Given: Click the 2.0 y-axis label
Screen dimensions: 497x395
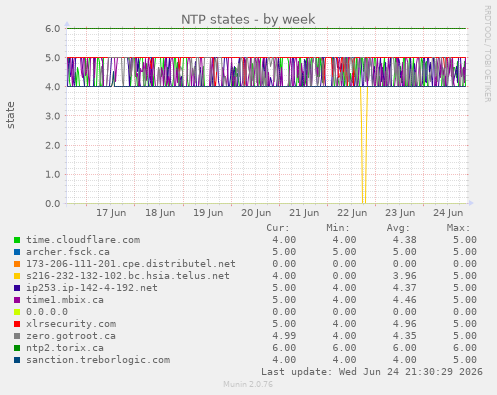Looking at the screenshot, I should point(53,145).
